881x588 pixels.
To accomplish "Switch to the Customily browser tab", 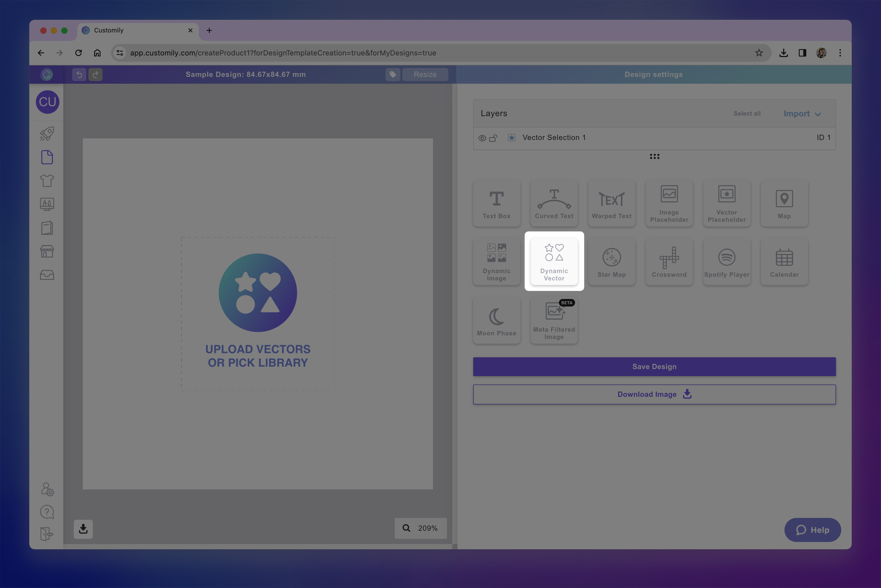I will click(x=124, y=30).
